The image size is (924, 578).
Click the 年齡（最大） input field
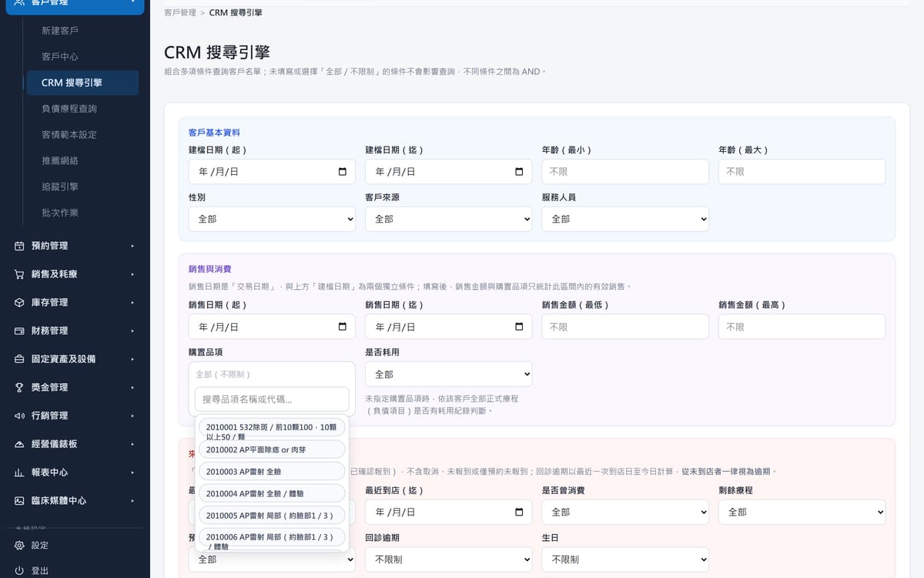[802, 172]
